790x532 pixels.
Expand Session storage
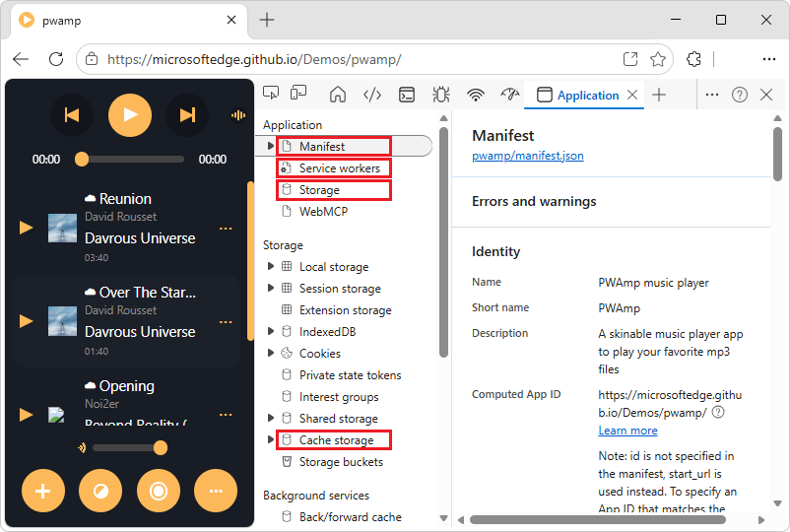click(x=271, y=288)
